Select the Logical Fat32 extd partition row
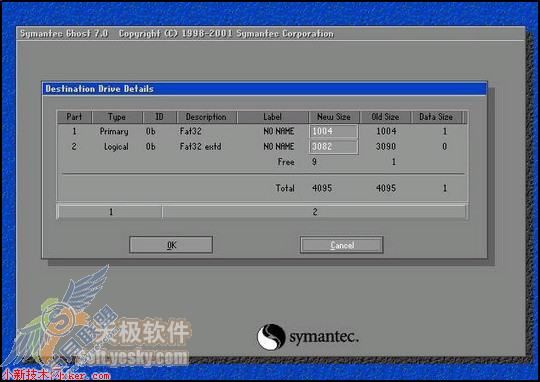 [262, 147]
